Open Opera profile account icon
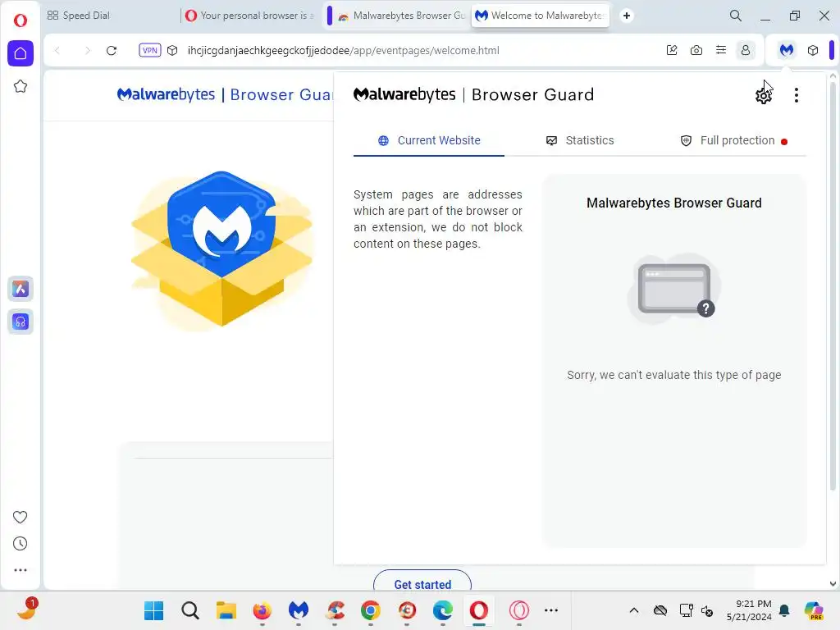The image size is (840, 630). [745, 50]
